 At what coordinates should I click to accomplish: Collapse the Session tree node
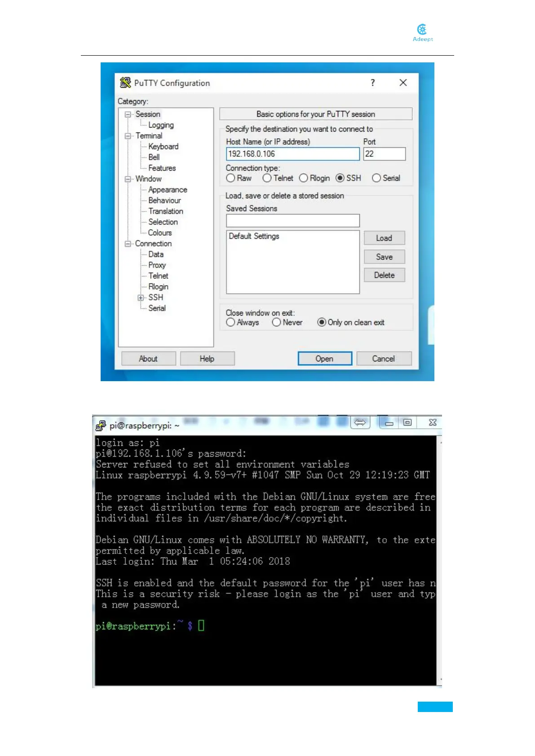[128, 114]
